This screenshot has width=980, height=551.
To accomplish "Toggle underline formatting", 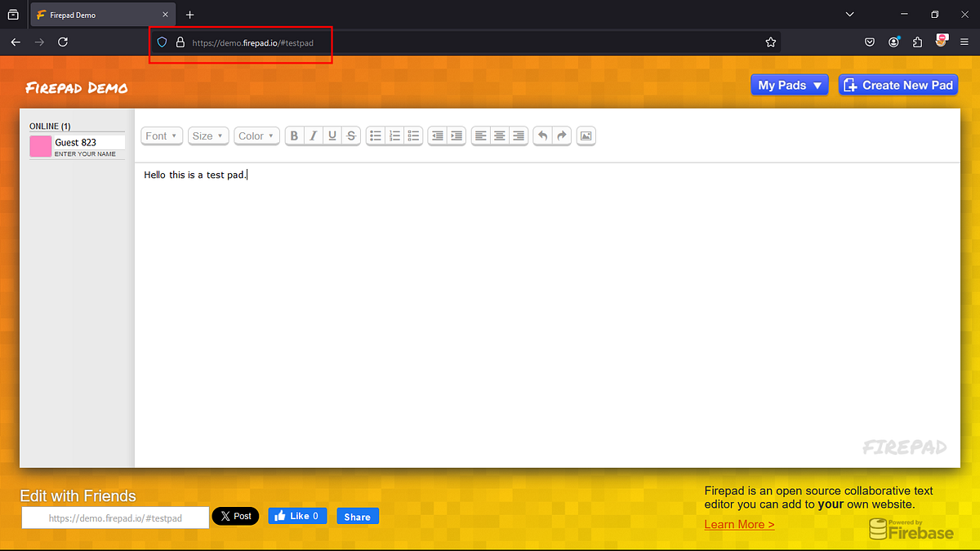I will pos(332,136).
